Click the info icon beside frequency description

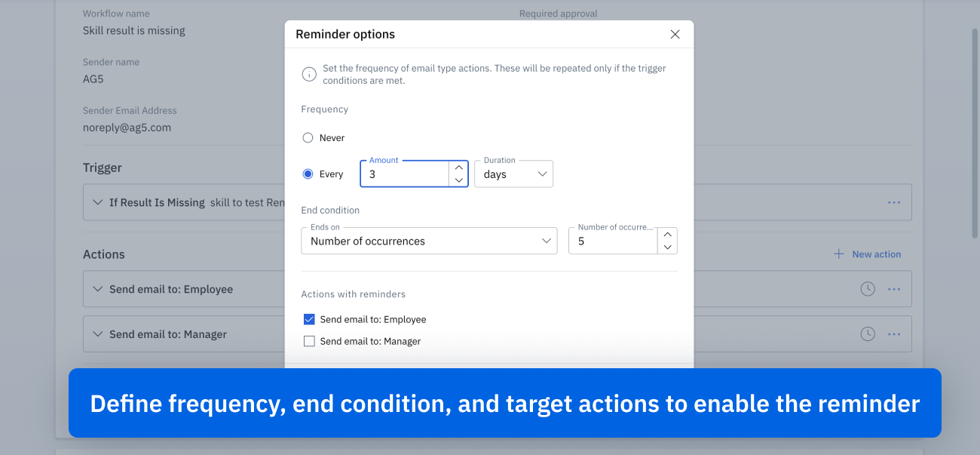pyautogui.click(x=308, y=74)
